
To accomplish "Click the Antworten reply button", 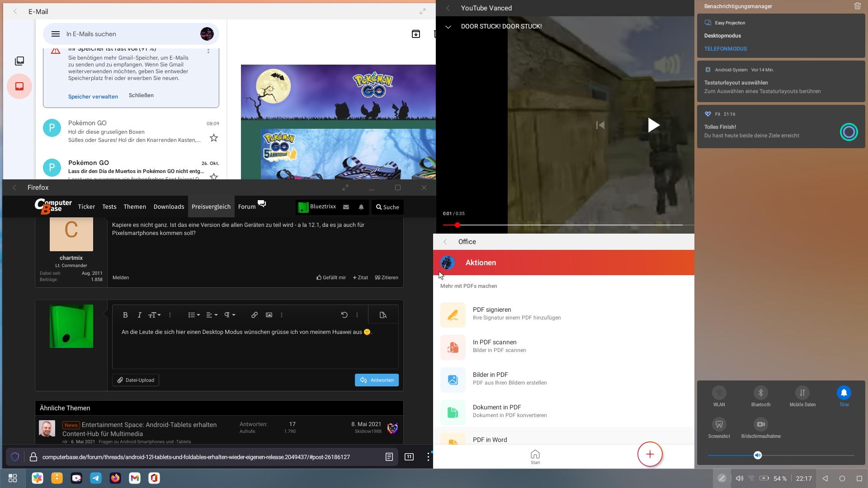I will (x=377, y=380).
